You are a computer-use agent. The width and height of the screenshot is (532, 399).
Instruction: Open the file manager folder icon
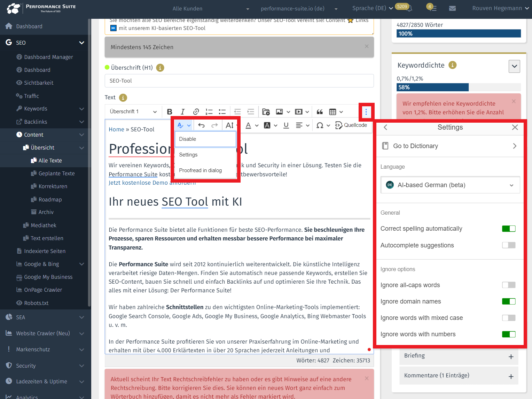pos(266,112)
